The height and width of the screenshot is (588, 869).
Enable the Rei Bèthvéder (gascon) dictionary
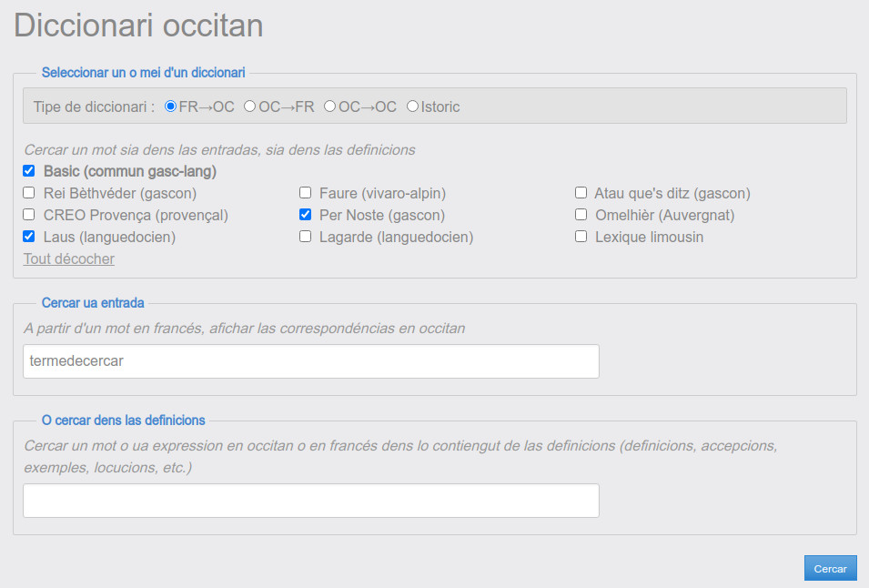tap(29, 193)
